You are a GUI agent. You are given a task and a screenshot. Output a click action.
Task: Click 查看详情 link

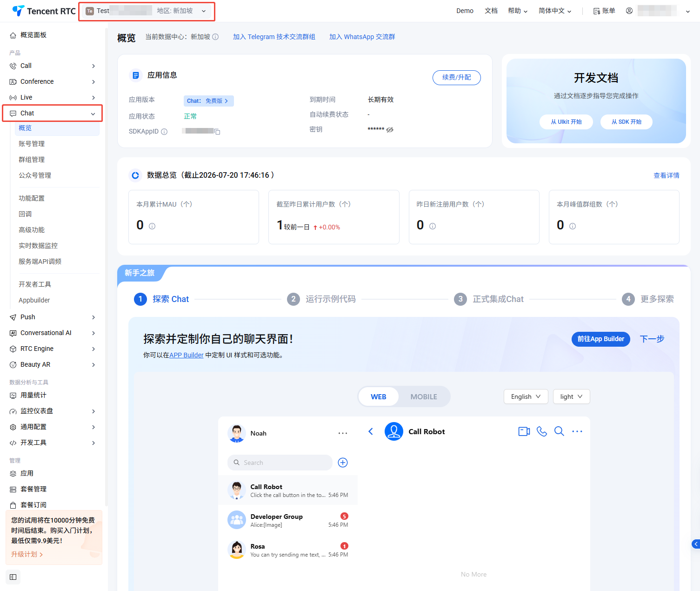tap(667, 175)
